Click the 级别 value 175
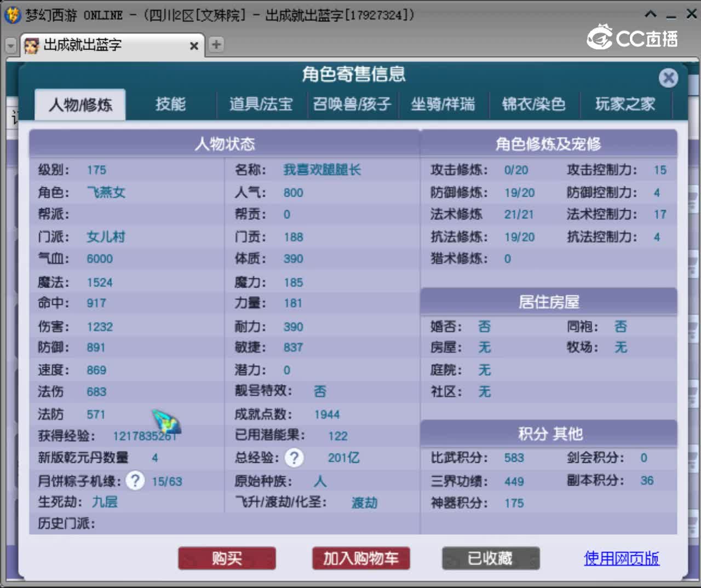 [x=96, y=170]
